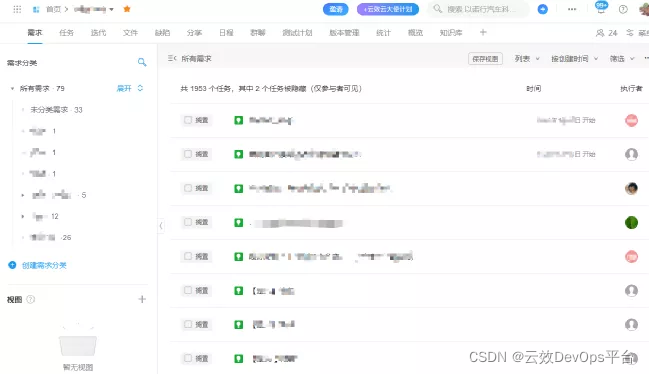Expand the category with count 12
Screen dimensions: 649x374
point(23,216)
